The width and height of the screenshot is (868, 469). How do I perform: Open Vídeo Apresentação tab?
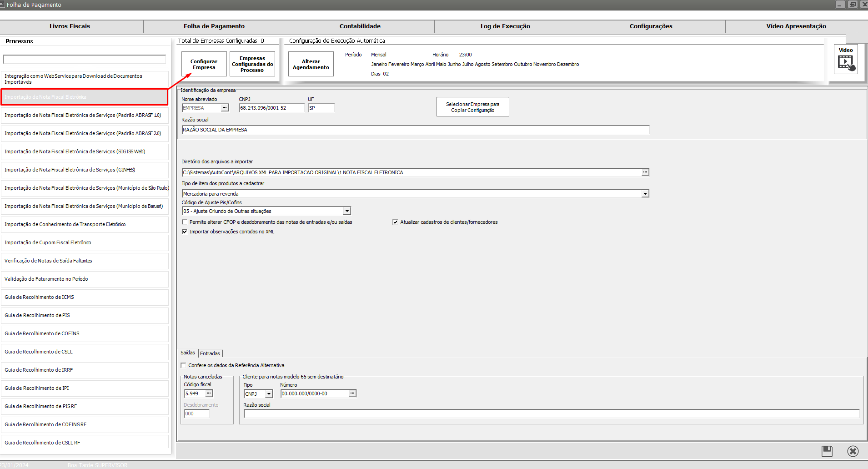click(796, 26)
